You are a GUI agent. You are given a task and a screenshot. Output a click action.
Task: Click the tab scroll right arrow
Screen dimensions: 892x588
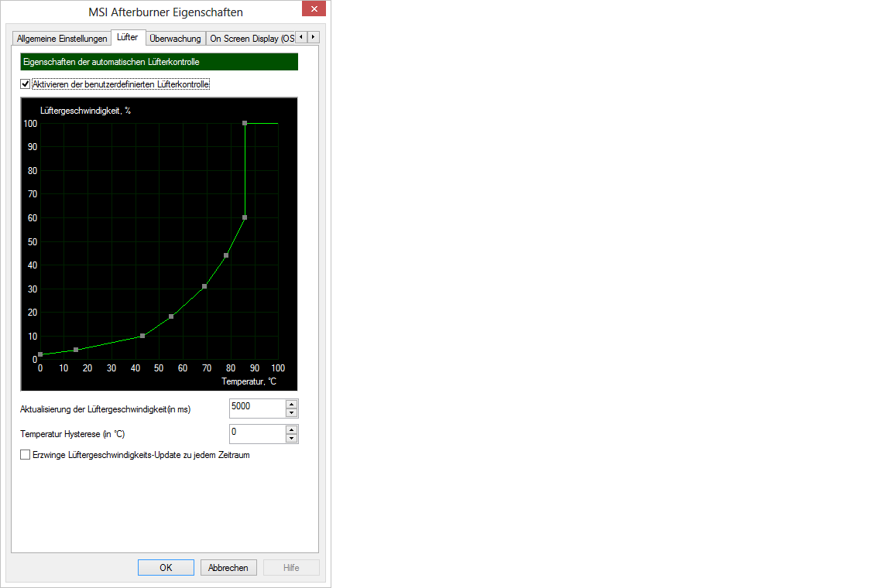point(314,37)
